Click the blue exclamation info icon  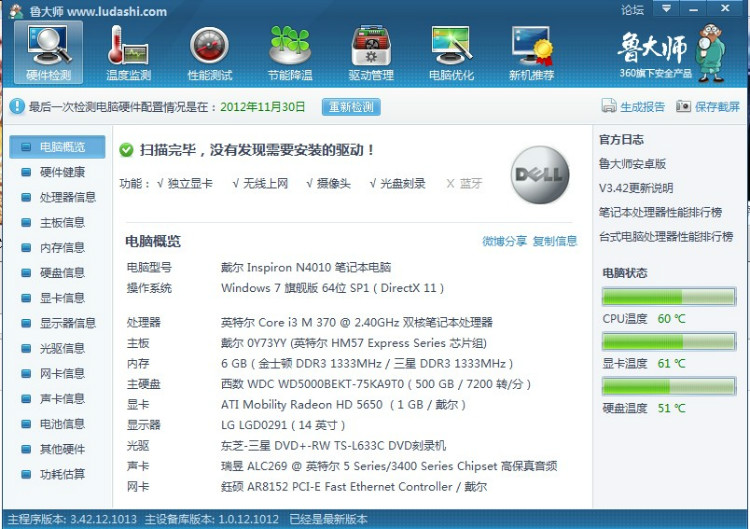click(x=17, y=106)
